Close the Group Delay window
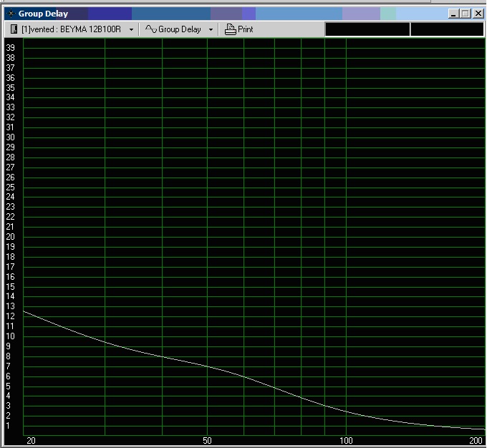The image size is (487, 448). tap(478, 14)
